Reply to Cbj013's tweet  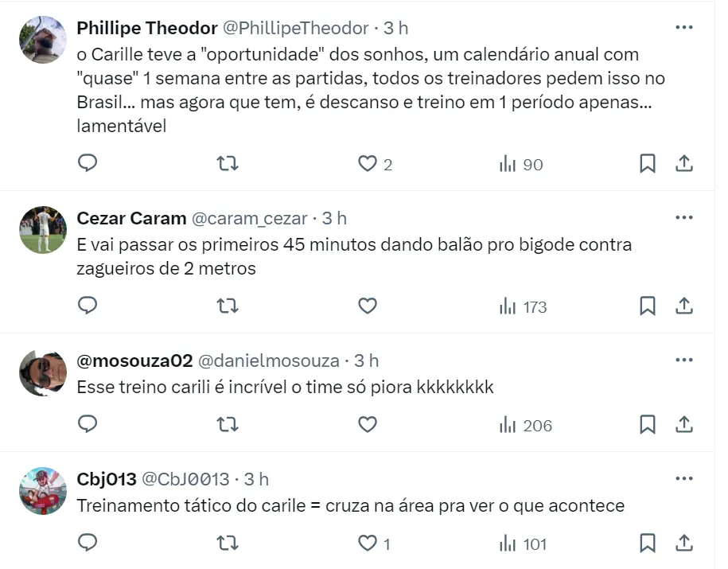(88, 544)
